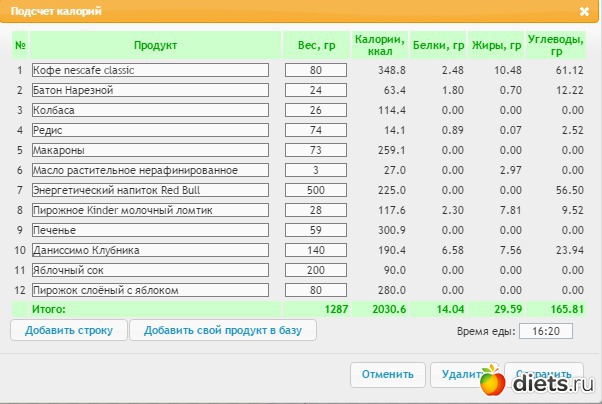The width and height of the screenshot is (602, 404).
Task: Close the Подсчет калорий dialog with X
Action: [584, 12]
